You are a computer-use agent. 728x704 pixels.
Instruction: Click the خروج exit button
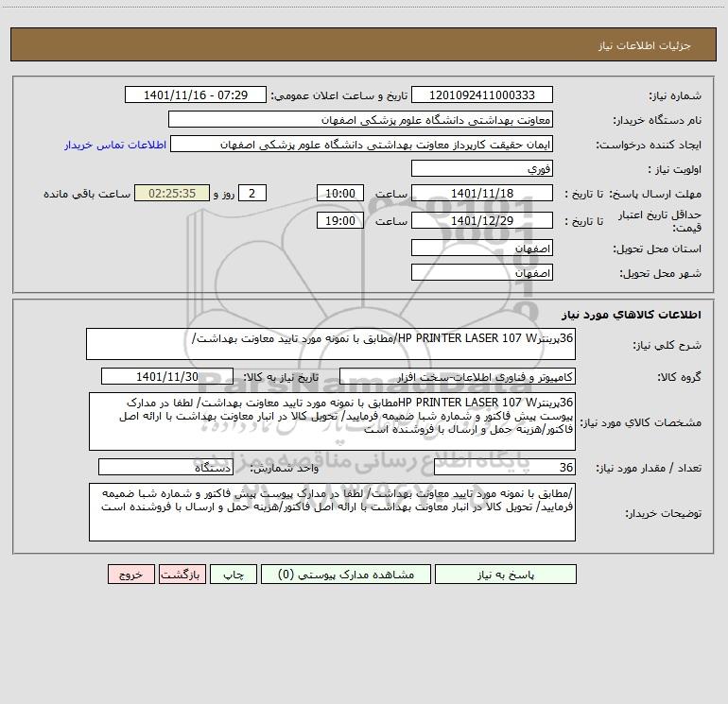(130, 574)
